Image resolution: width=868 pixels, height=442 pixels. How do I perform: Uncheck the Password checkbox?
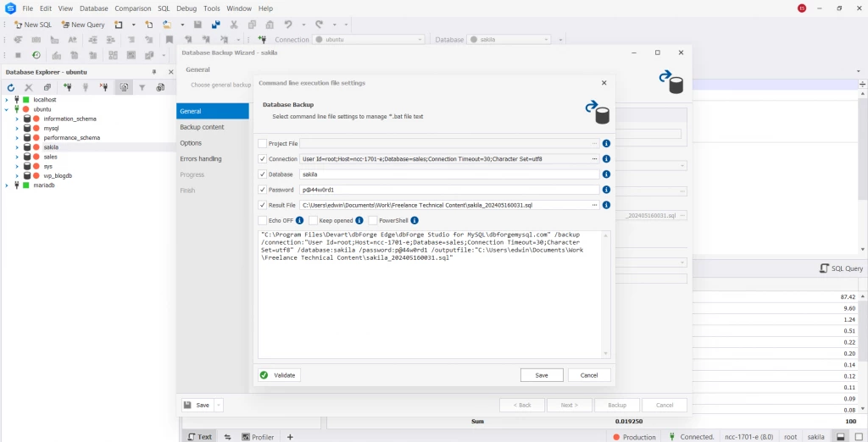click(263, 190)
